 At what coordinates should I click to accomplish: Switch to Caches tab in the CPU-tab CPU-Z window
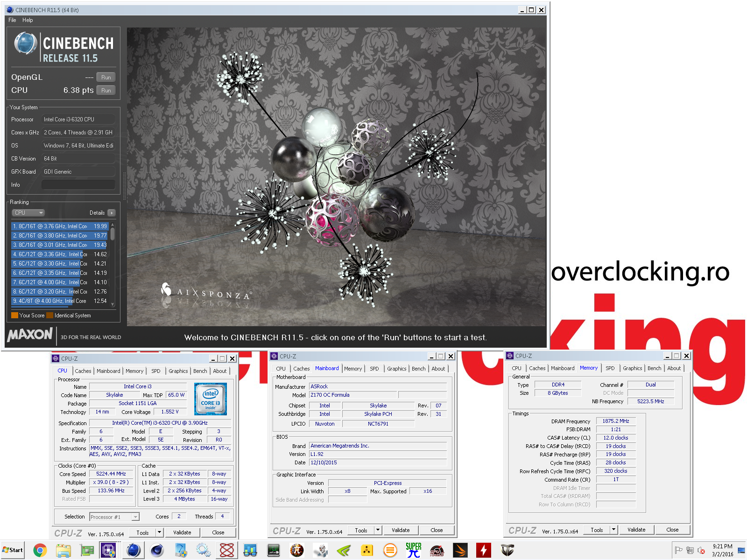(x=83, y=371)
